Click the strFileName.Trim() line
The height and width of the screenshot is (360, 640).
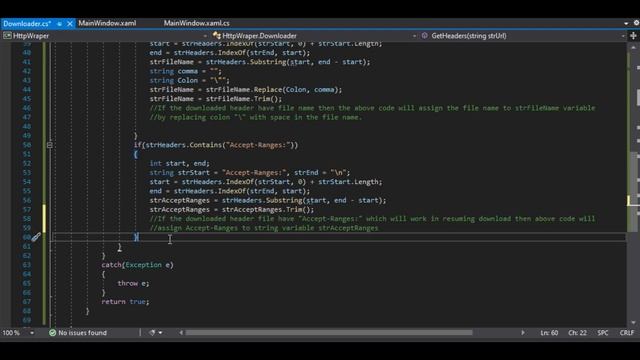(216, 99)
